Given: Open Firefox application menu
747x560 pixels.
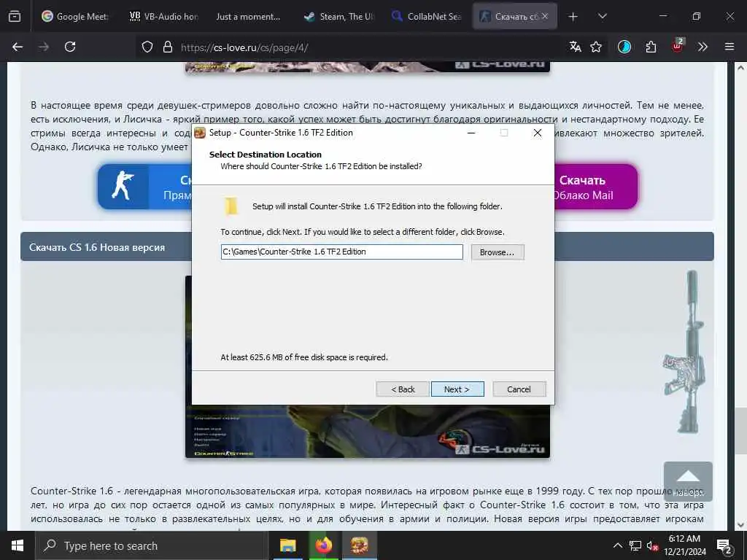Looking at the screenshot, I should pos(729,47).
